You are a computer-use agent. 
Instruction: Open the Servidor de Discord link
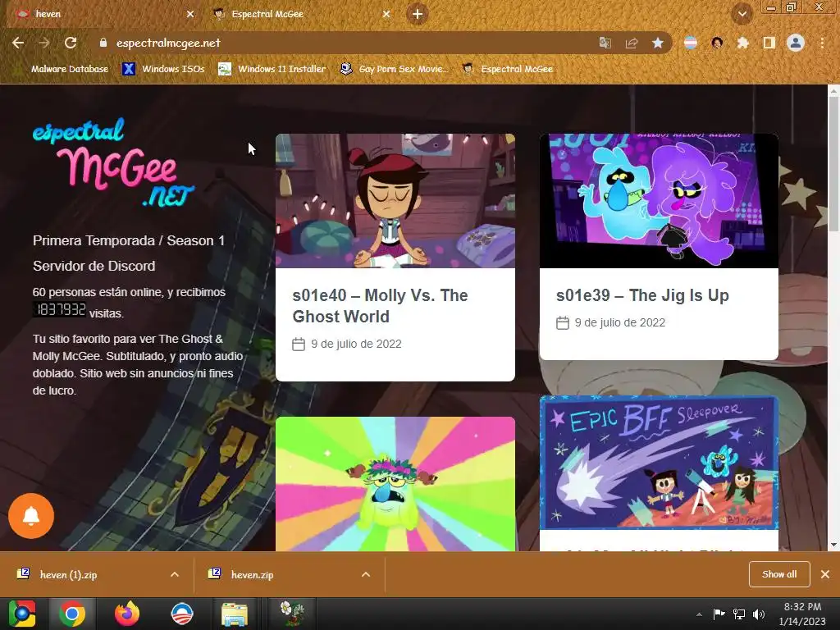click(x=94, y=266)
